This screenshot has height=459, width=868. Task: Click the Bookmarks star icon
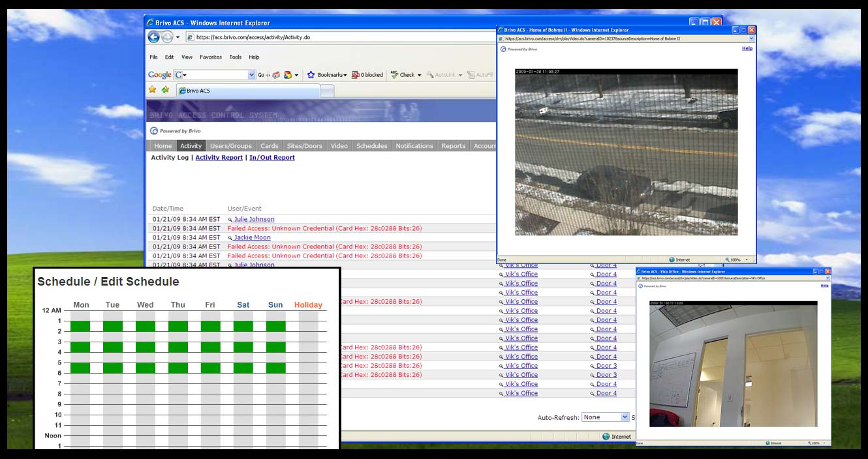coord(311,75)
